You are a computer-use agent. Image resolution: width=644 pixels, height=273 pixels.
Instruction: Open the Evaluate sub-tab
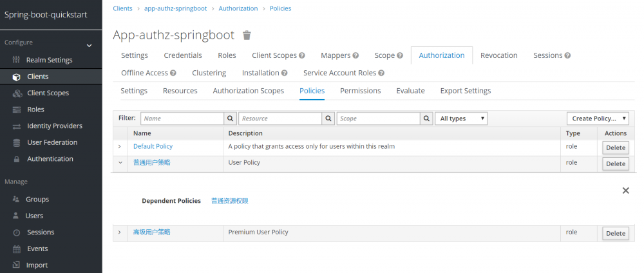410,91
